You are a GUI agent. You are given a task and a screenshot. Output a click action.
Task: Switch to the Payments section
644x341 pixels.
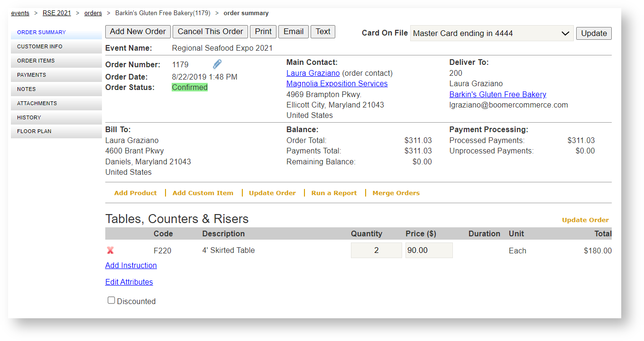(31, 75)
